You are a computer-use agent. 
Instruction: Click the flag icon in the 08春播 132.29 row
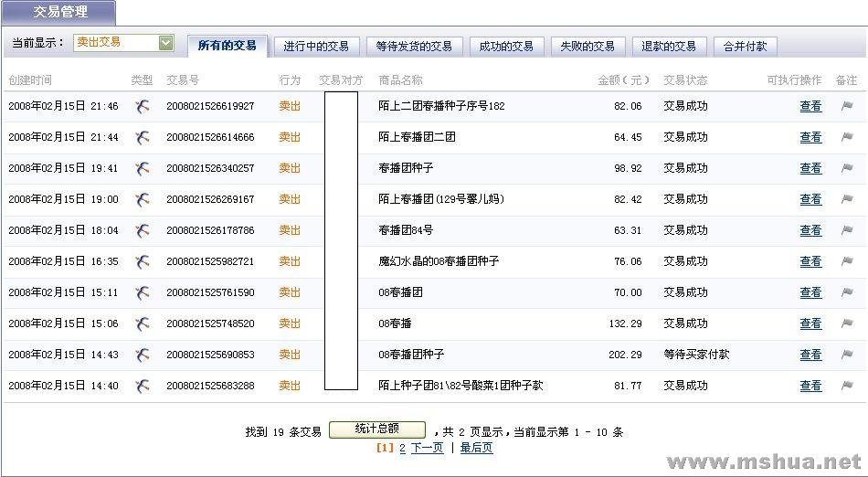(847, 323)
